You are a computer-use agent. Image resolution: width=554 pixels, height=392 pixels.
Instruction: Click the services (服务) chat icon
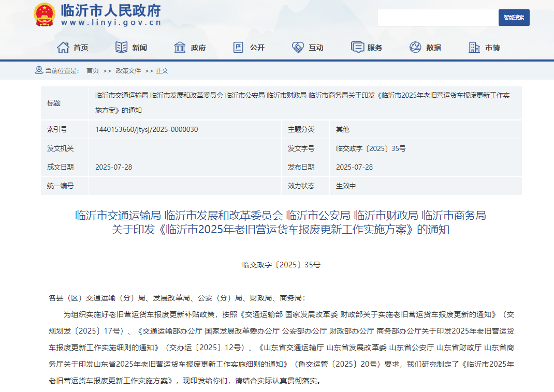(x=357, y=48)
